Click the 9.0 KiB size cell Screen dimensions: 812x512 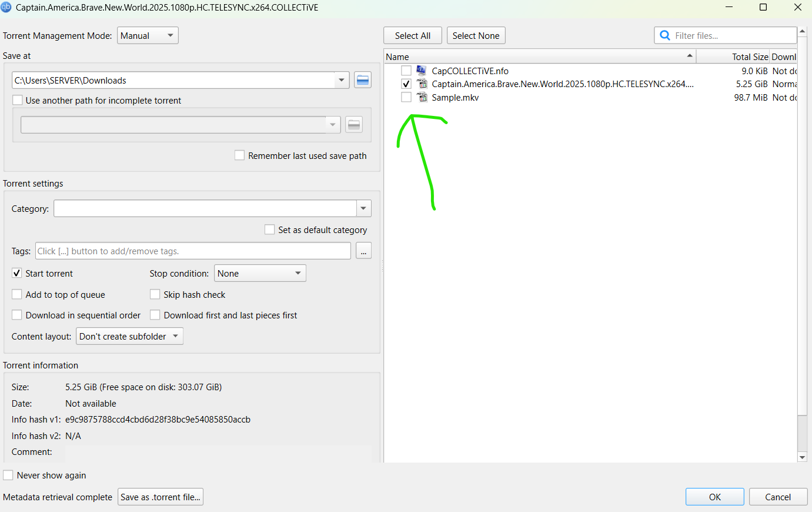pyautogui.click(x=754, y=71)
